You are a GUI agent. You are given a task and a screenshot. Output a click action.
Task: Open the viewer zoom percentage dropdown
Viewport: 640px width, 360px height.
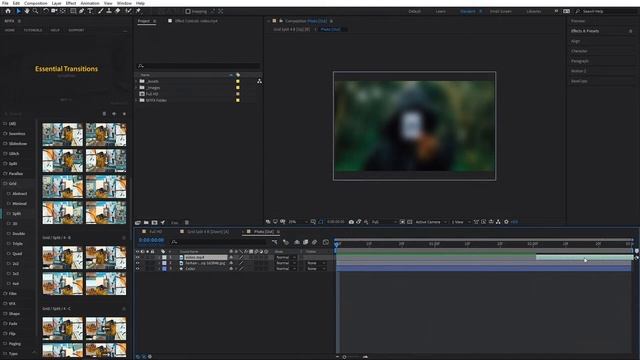pos(298,222)
